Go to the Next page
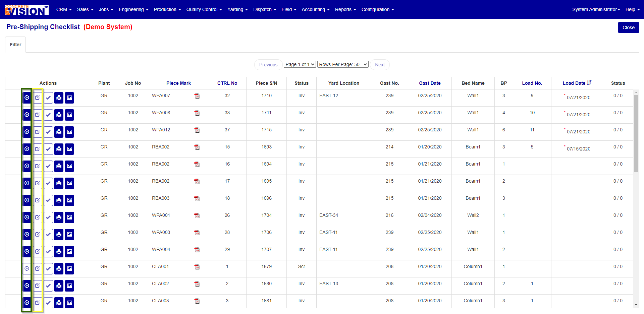644x314 pixels. 380,65
